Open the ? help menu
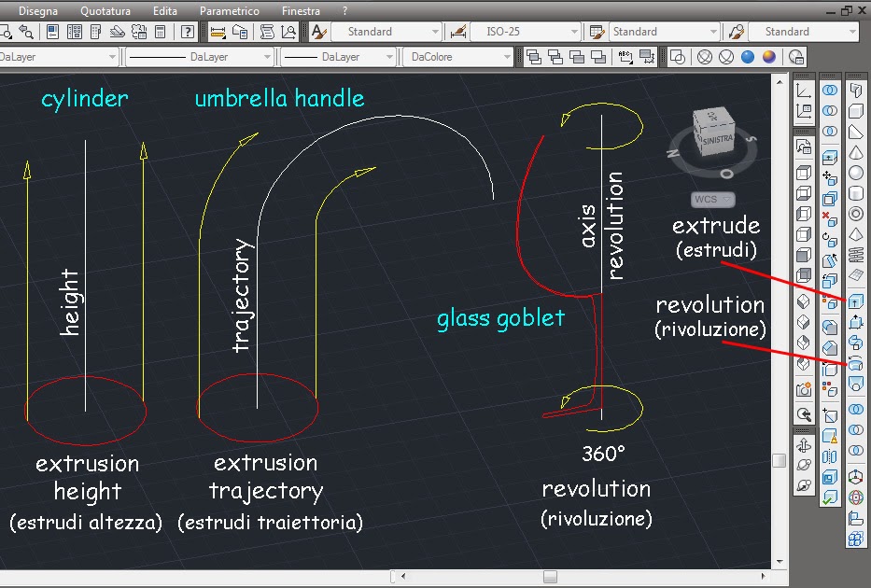Screen dimensions: 871x588 click(x=344, y=11)
